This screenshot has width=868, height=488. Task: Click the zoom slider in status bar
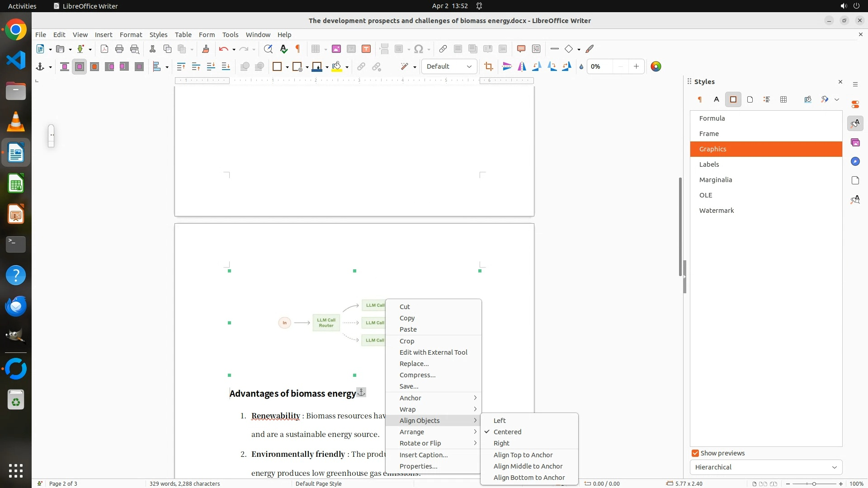814,483
